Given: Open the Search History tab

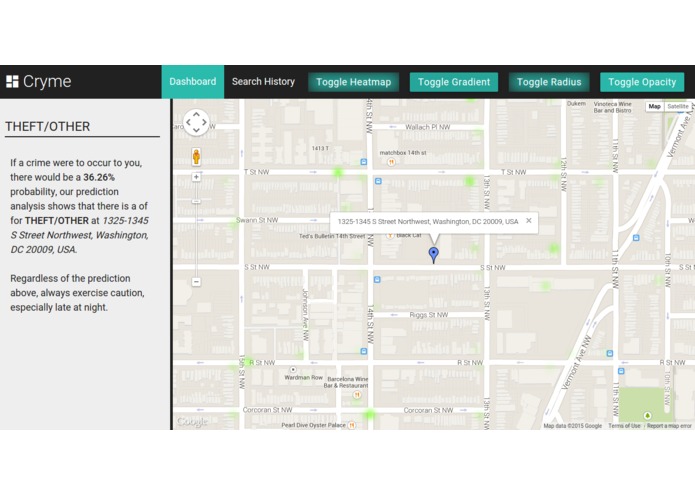Looking at the screenshot, I should coord(263,82).
